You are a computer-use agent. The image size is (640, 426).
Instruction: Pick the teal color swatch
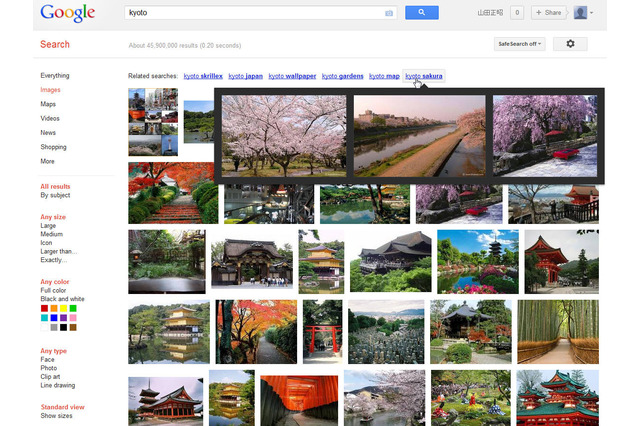coord(44,318)
